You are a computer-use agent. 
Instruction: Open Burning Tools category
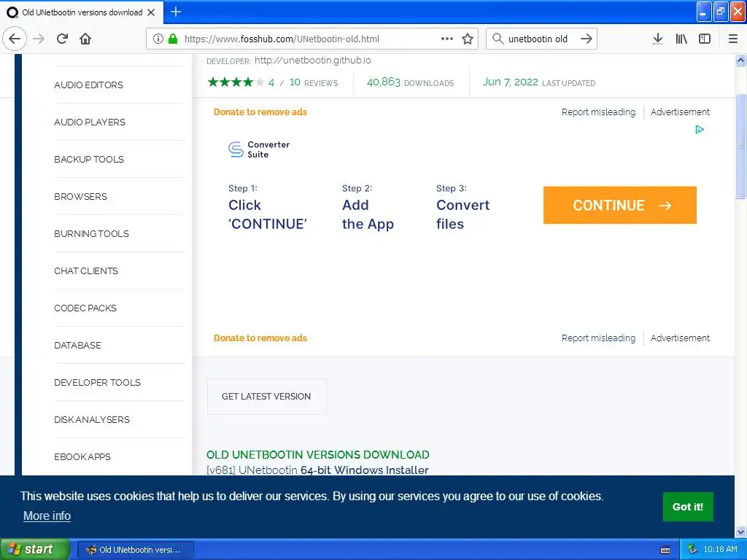91,233
